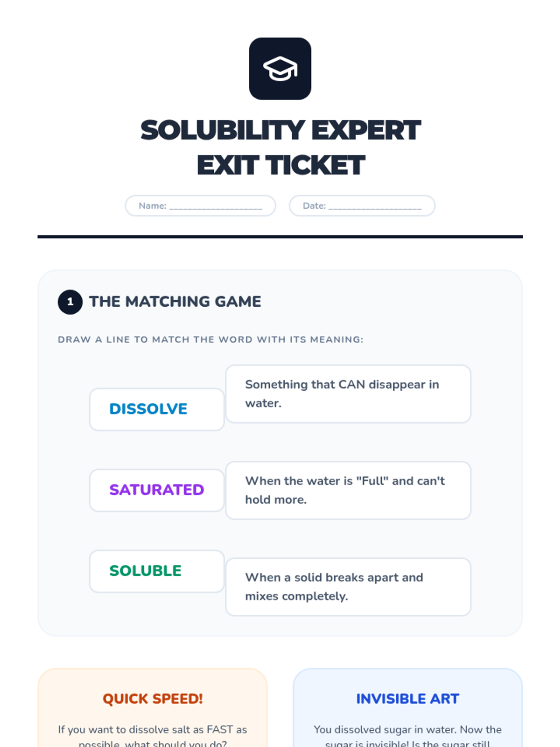
Task: Click the number 1 section badge
Action: pos(70,302)
